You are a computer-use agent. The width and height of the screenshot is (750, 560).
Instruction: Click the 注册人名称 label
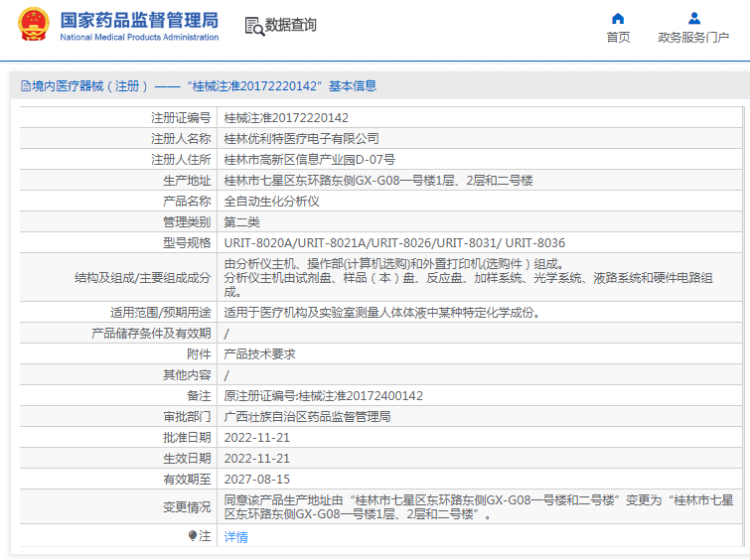pos(181,139)
